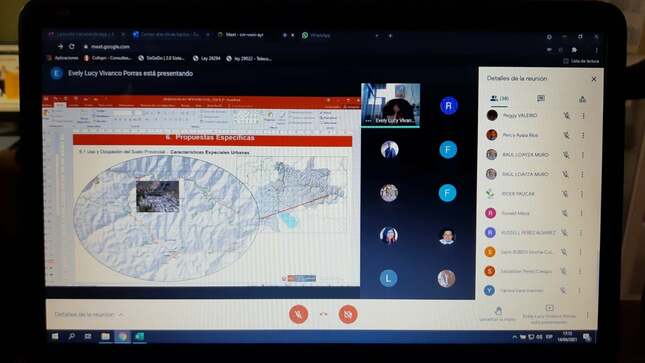Open the activities icon in the side panel
This screenshot has width=645, height=363.
click(582, 99)
